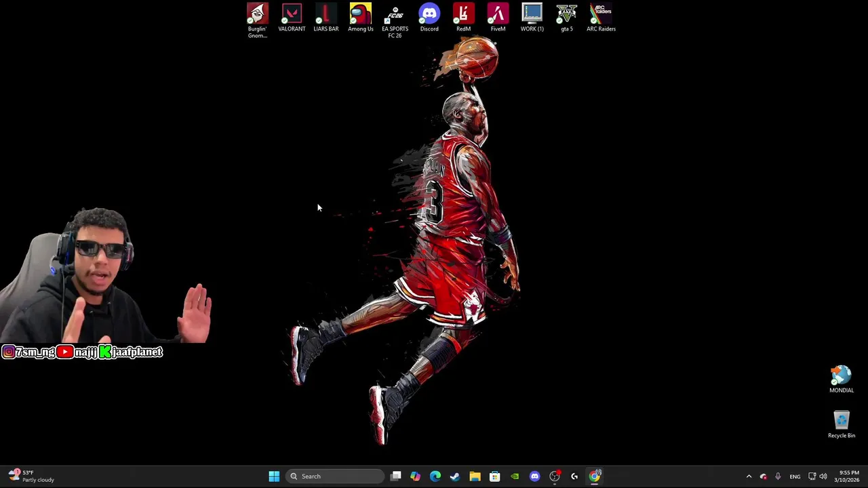The image size is (868, 488).
Task: Open the Windows Start menu
Action: [x=274, y=476]
